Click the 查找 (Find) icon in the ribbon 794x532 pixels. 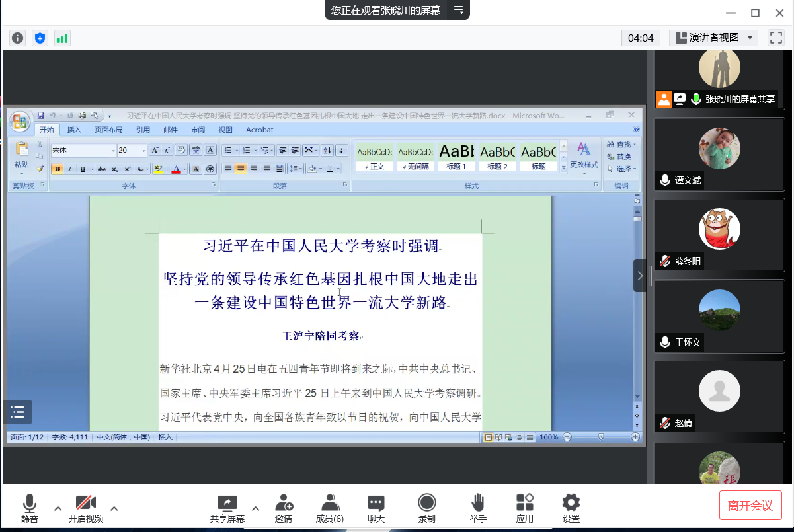tap(612, 145)
